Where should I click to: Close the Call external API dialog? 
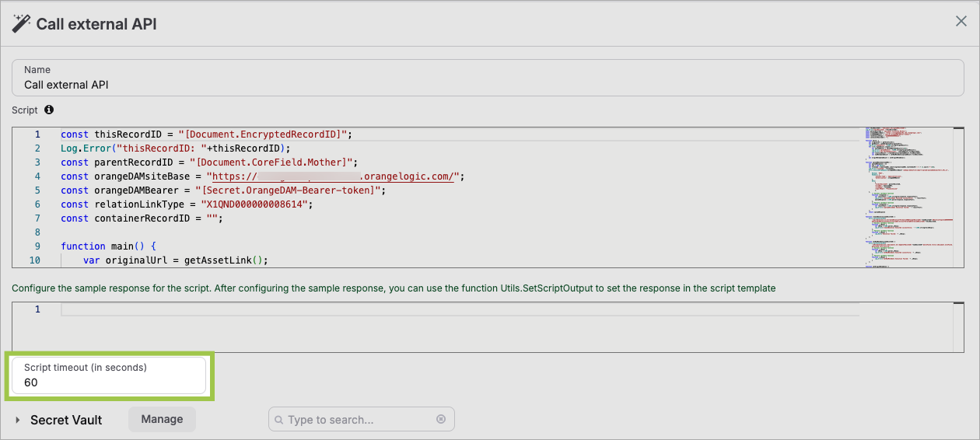(961, 22)
